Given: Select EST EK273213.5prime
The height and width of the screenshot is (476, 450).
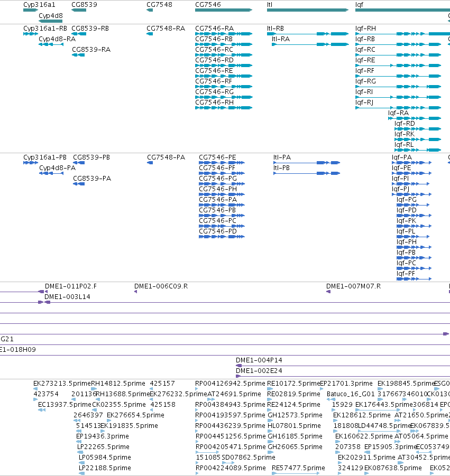Looking at the screenshot, I should (x=35, y=389).
